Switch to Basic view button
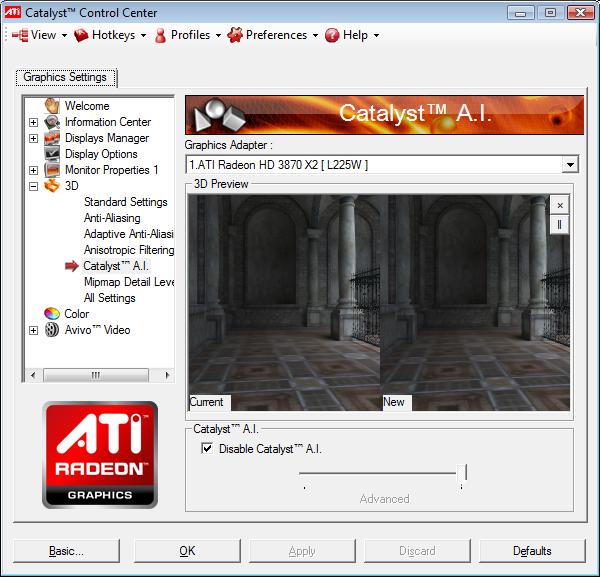Viewport: 600px width, 577px height. (x=67, y=551)
